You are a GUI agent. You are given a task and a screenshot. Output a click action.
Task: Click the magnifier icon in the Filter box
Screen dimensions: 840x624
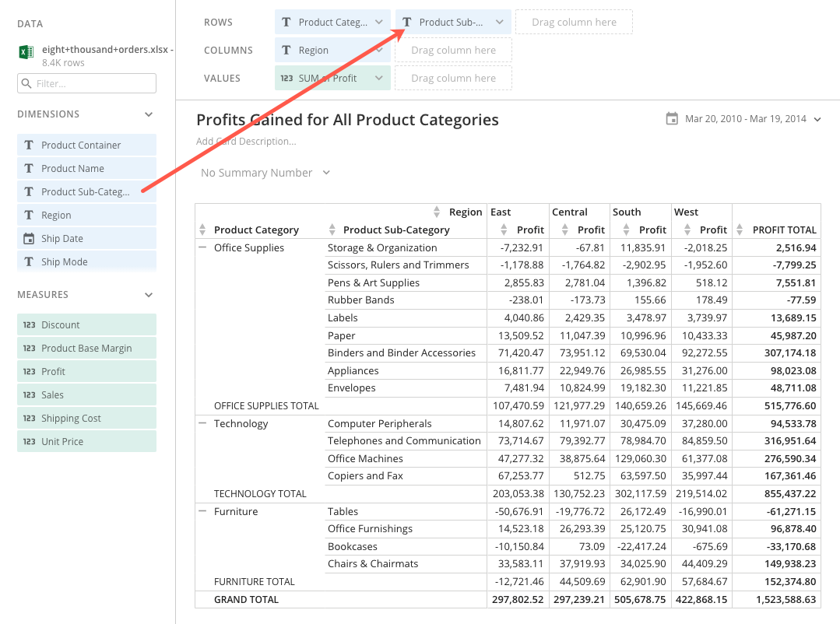coord(28,83)
